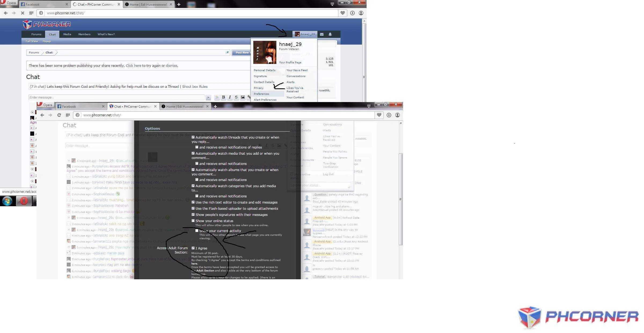Image resolution: width=644 pixels, height=333 pixels.
Task: Click the insert image icon in chat editor
Action: pos(243,97)
